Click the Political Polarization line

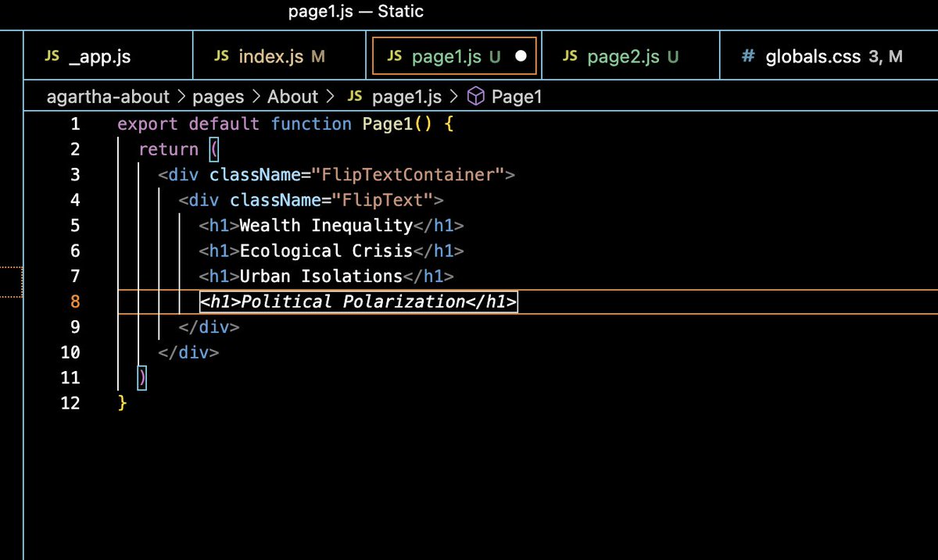coord(358,301)
